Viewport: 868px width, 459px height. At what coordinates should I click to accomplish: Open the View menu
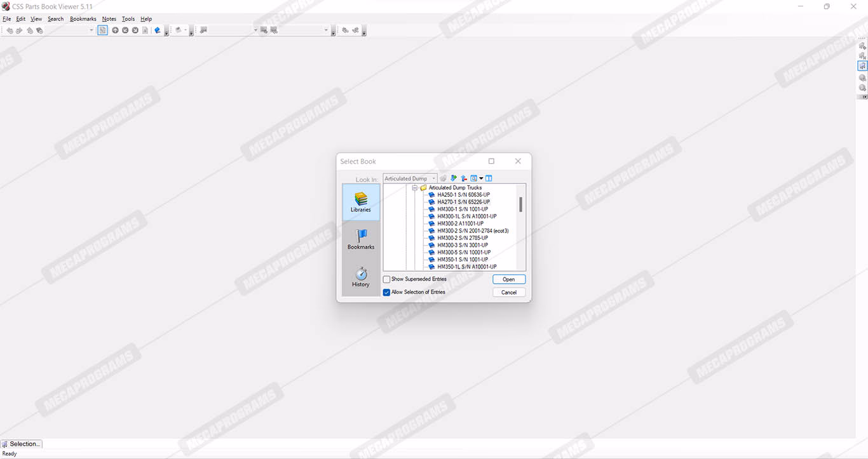click(36, 19)
